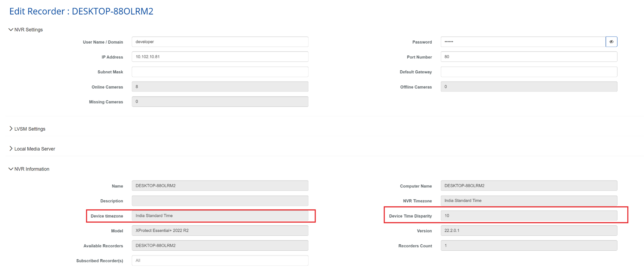Collapse the NVR Settings section
This screenshot has width=644, height=270.
26,29
